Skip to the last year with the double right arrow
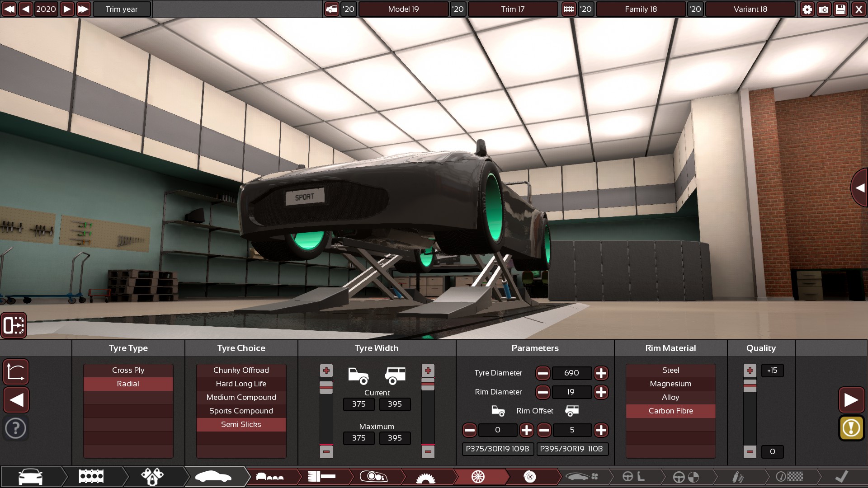Image resolution: width=868 pixels, height=488 pixels. click(x=83, y=9)
